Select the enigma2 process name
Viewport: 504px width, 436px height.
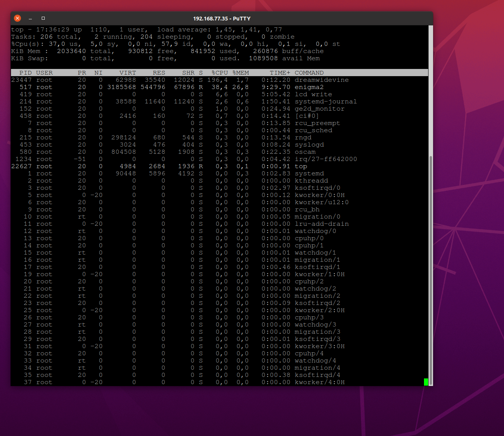(x=309, y=87)
